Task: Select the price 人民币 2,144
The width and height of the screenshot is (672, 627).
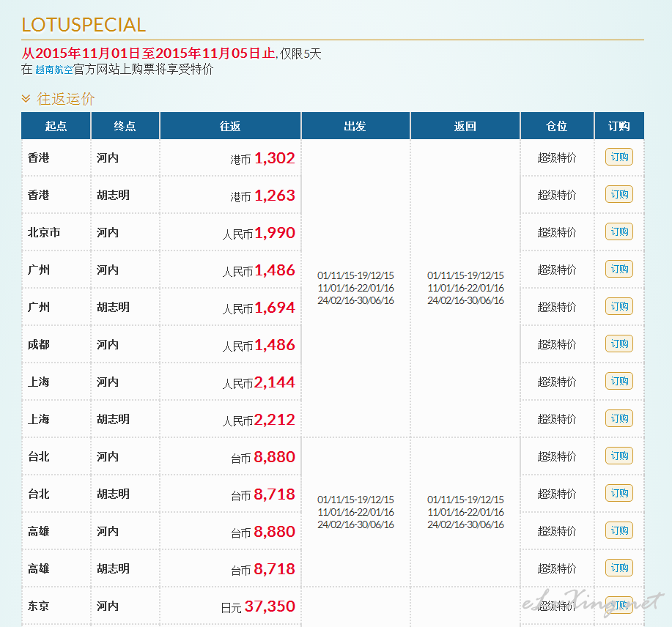Action: (259, 382)
